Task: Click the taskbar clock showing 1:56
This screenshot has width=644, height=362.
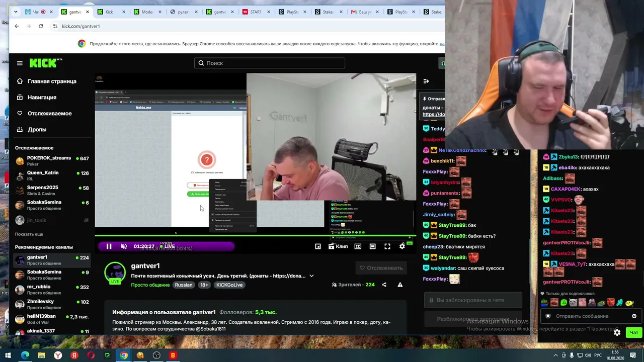Action: [x=615, y=355]
